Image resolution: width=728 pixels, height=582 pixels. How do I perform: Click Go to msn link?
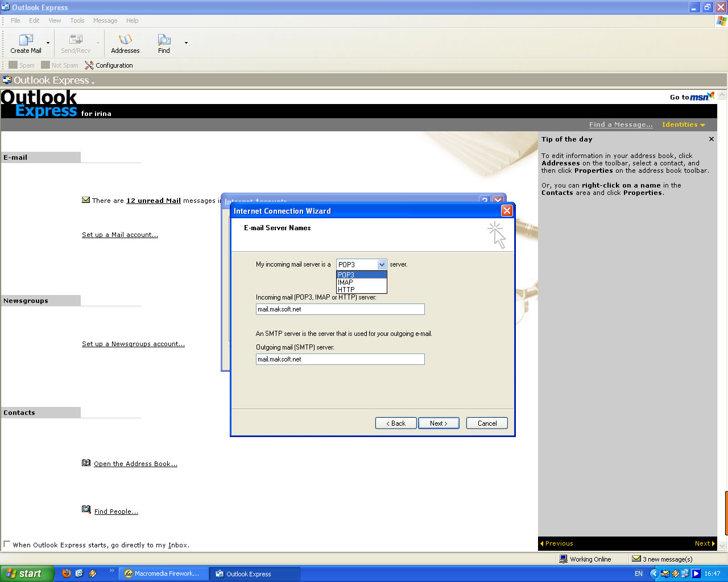click(x=692, y=97)
